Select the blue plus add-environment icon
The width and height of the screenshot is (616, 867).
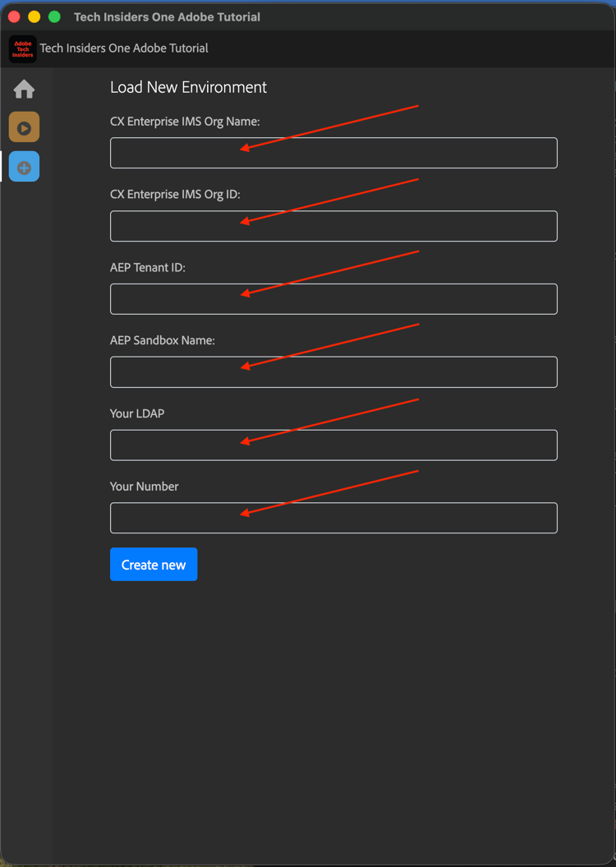24,167
